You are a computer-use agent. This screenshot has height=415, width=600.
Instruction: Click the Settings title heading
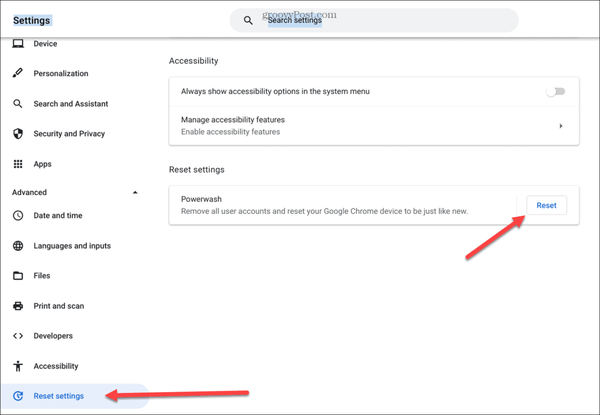tap(32, 20)
